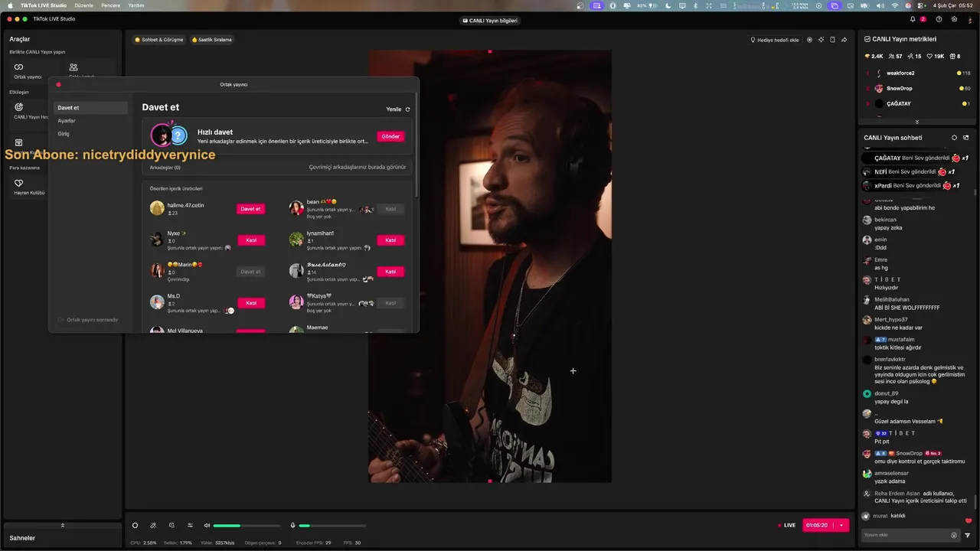Expand the Sahneler panel chevron
This screenshot has height=551, width=980.
pos(63,525)
